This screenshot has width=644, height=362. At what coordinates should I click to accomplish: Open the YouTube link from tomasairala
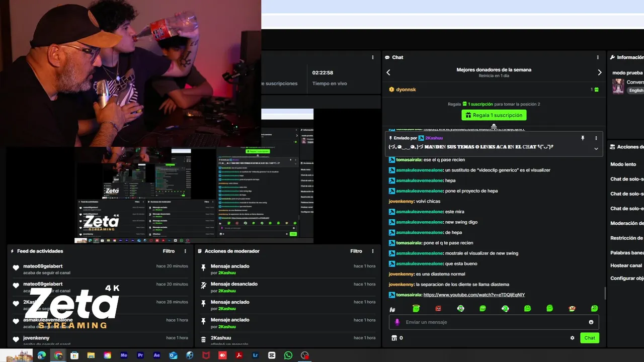point(474,295)
